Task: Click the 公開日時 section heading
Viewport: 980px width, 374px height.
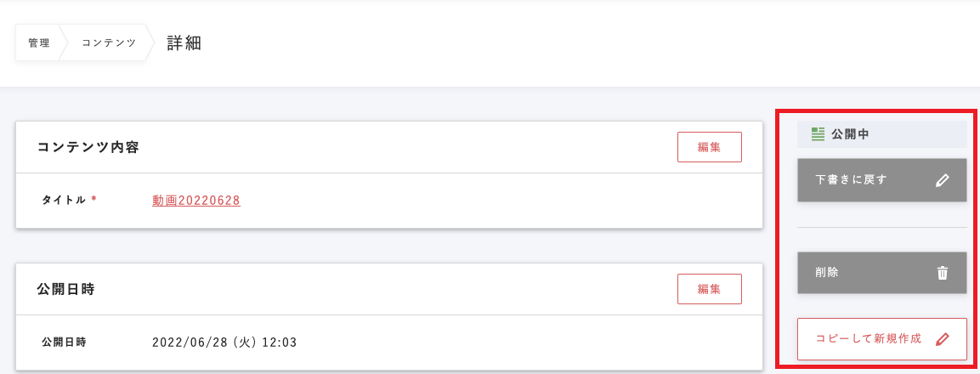Action: click(x=65, y=289)
